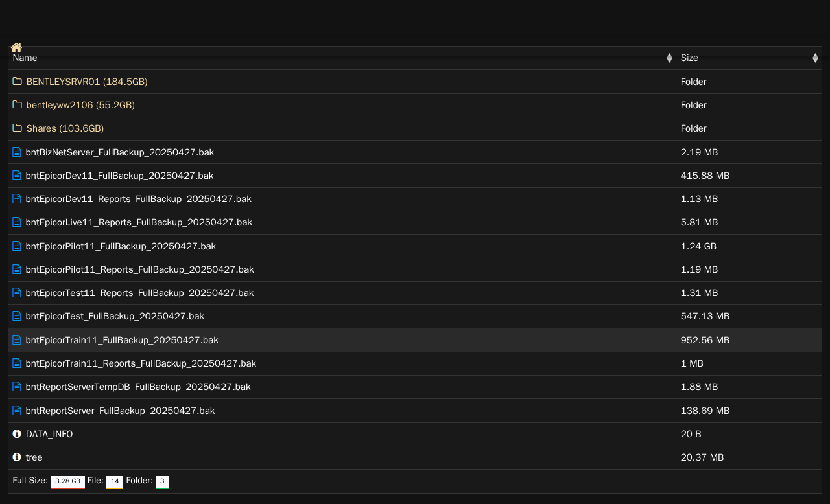Viewport: 830px width, 504px height.
Task: Open the bntEpicorPilot11_FullBackup_20250427.bak link
Action: tap(121, 246)
